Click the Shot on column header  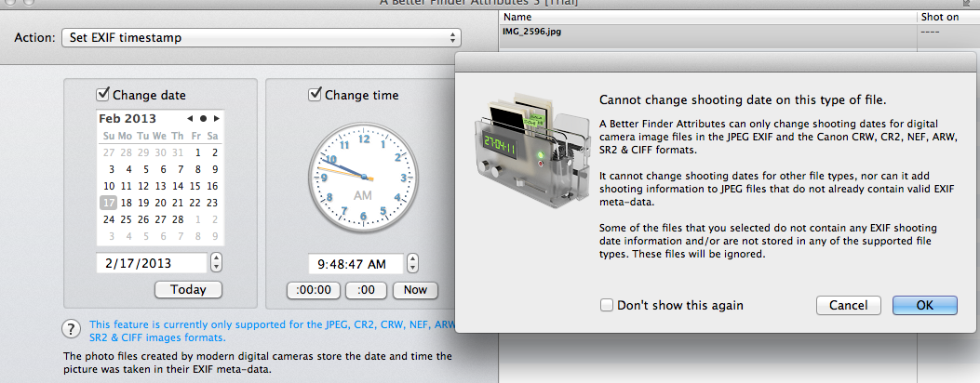[946, 17]
